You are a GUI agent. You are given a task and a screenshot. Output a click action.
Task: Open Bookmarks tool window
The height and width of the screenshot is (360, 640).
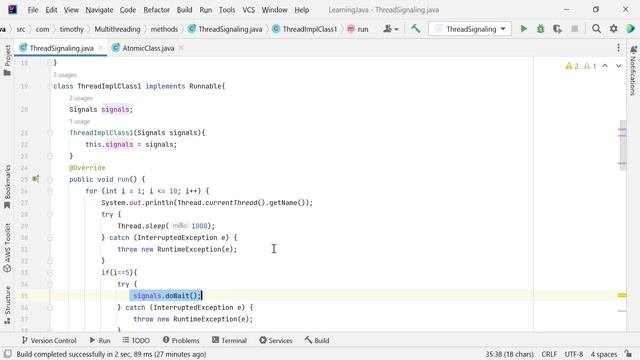(7, 187)
